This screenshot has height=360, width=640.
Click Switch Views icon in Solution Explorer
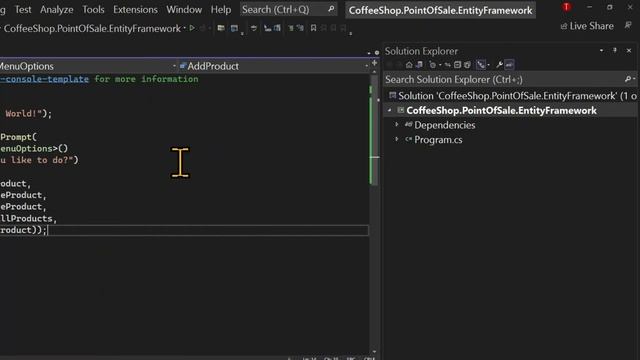419,64
